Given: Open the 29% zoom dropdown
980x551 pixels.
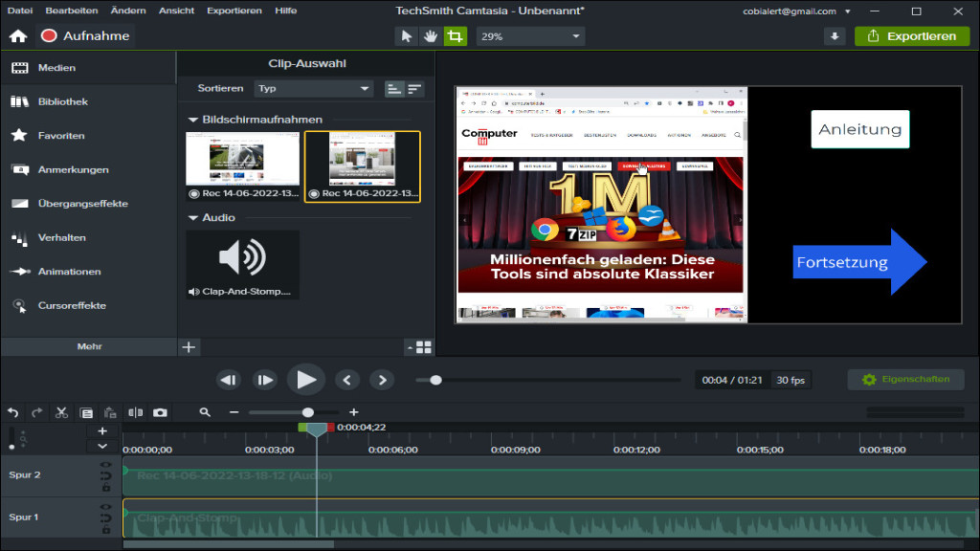Looking at the screenshot, I should pos(531,35).
